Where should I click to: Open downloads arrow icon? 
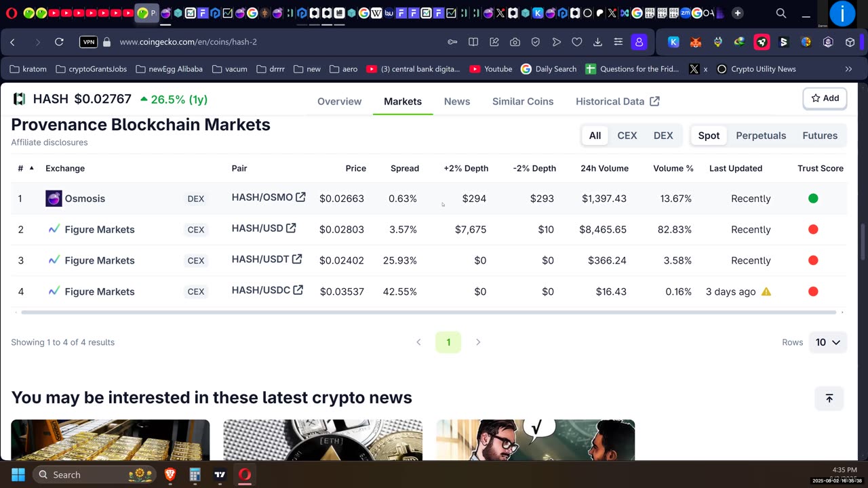click(597, 42)
